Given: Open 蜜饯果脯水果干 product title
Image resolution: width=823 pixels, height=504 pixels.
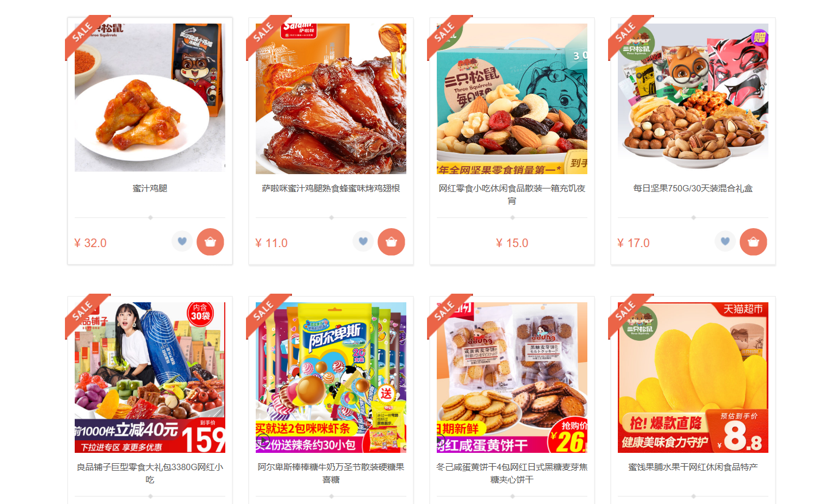Looking at the screenshot, I should [693, 467].
